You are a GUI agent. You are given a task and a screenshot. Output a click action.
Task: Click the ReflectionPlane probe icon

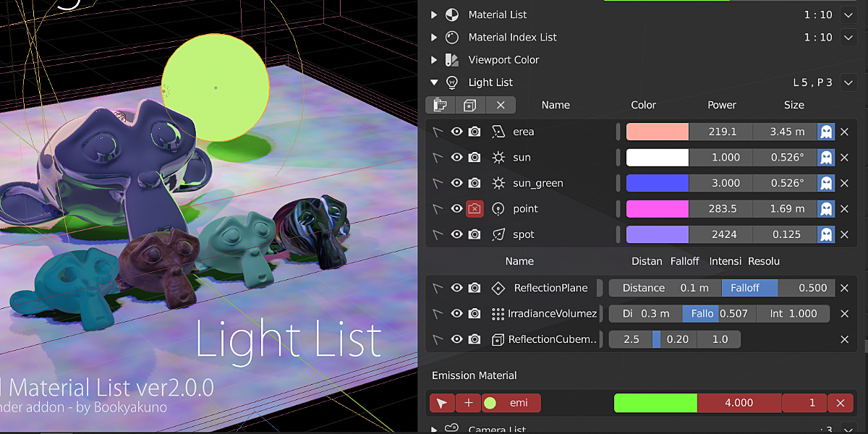tap(498, 287)
